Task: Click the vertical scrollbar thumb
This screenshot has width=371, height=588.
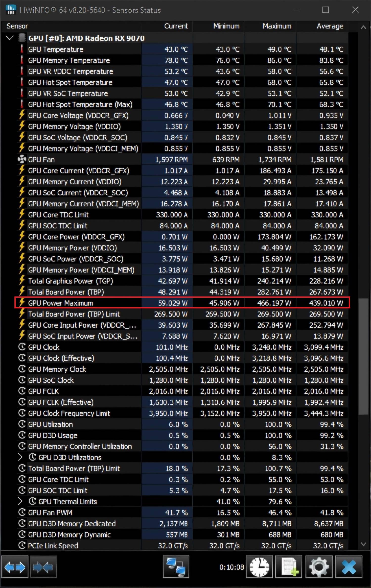Action: click(x=363, y=356)
